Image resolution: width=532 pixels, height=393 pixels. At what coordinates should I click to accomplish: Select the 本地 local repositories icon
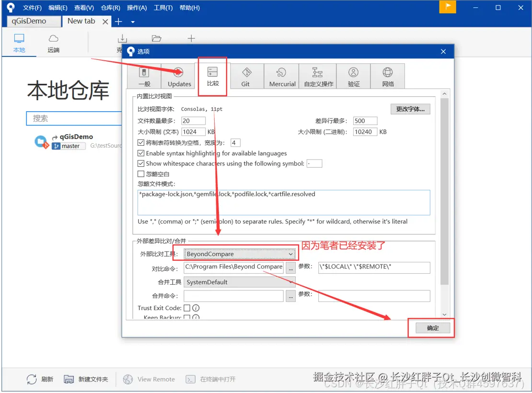point(19,43)
